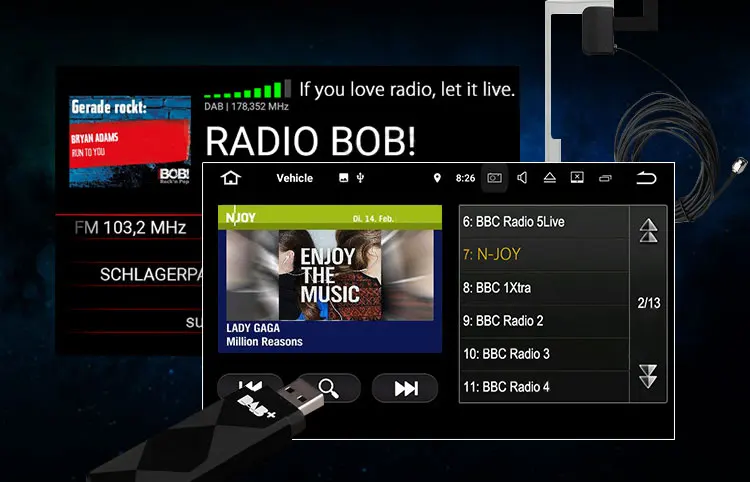This screenshot has height=482, width=750.
Task: Open the screenshot camera icon
Action: (x=494, y=178)
